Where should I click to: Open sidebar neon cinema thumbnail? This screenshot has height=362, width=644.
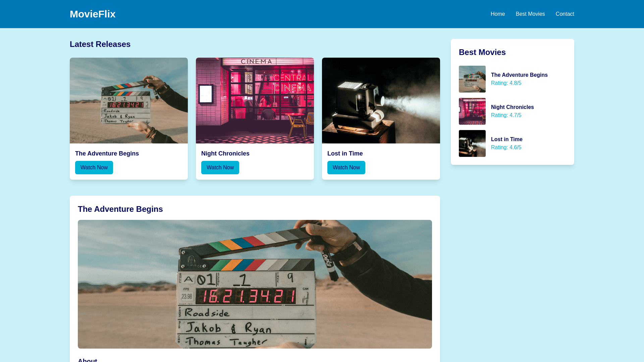click(472, 111)
